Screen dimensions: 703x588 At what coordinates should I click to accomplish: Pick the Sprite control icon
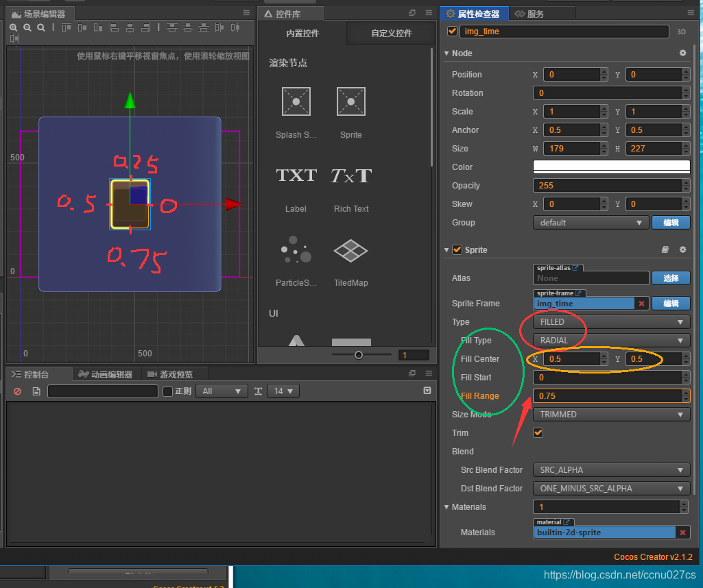(x=350, y=101)
